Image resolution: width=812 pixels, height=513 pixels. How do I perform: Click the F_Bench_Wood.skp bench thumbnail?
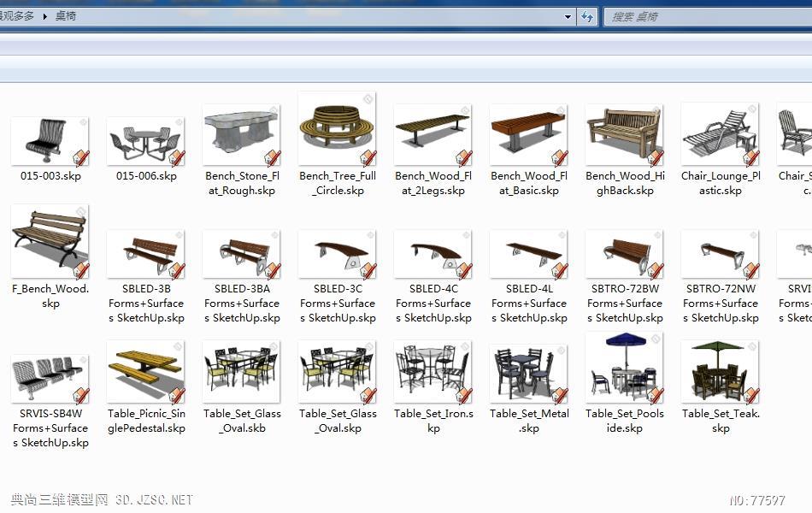50,241
